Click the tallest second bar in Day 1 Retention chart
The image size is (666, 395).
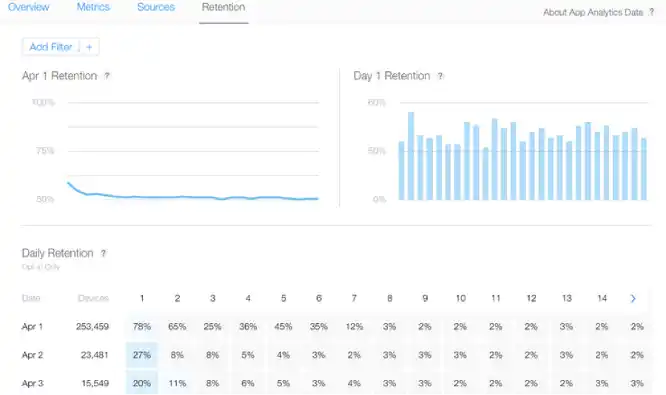[411, 156]
